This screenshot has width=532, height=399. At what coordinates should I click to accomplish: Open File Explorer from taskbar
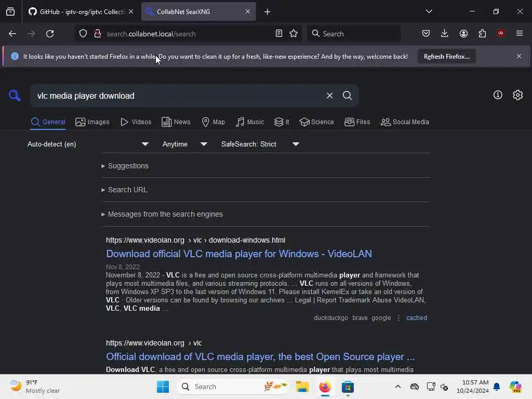[302, 387]
